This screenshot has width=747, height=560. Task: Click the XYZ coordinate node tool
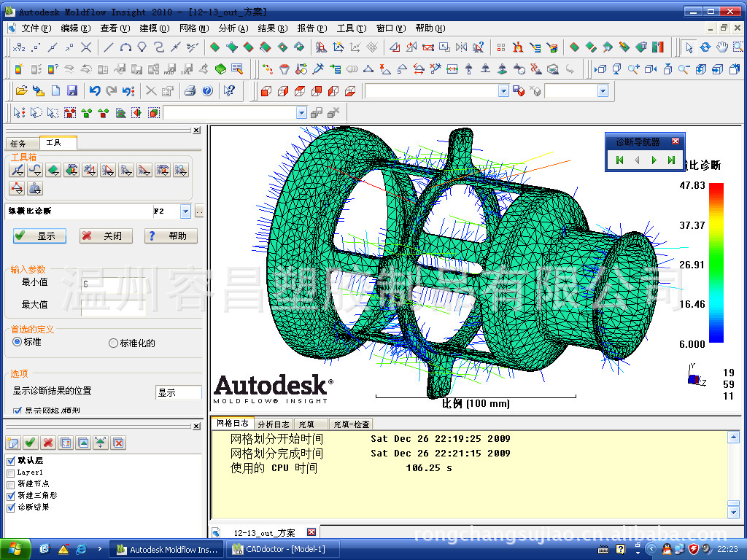pos(19,47)
